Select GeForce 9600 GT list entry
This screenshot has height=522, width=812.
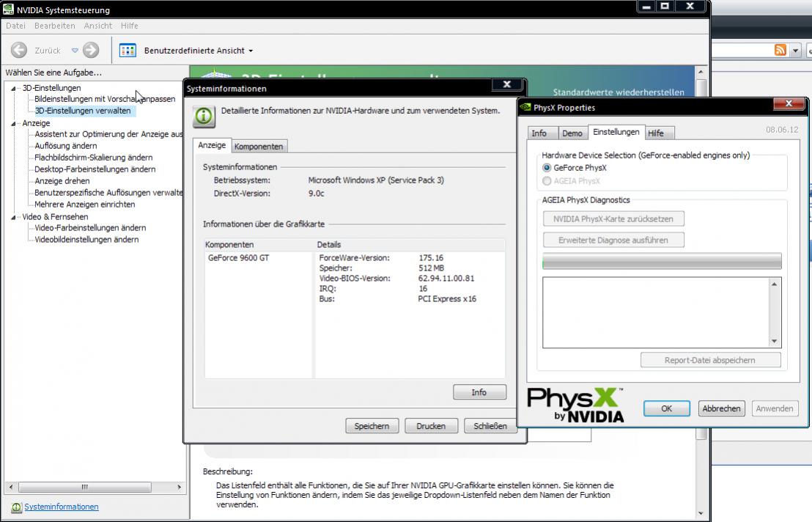click(x=239, y=258)
